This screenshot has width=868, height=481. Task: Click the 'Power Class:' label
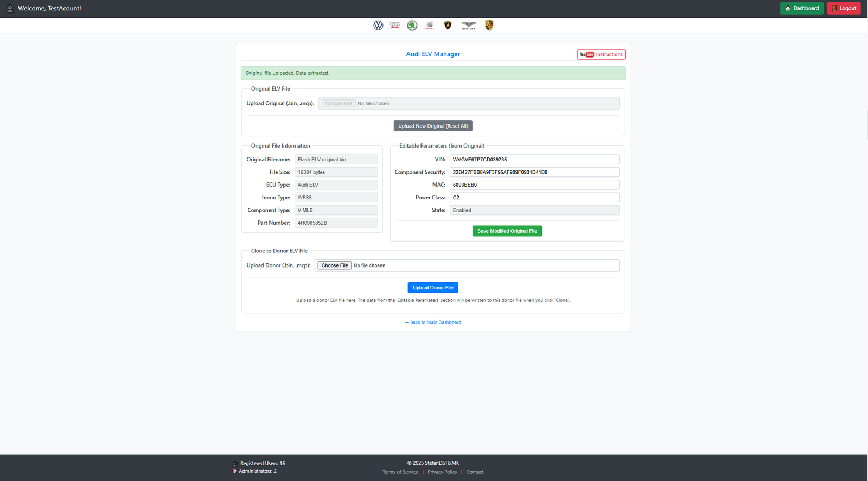(430, 198)
